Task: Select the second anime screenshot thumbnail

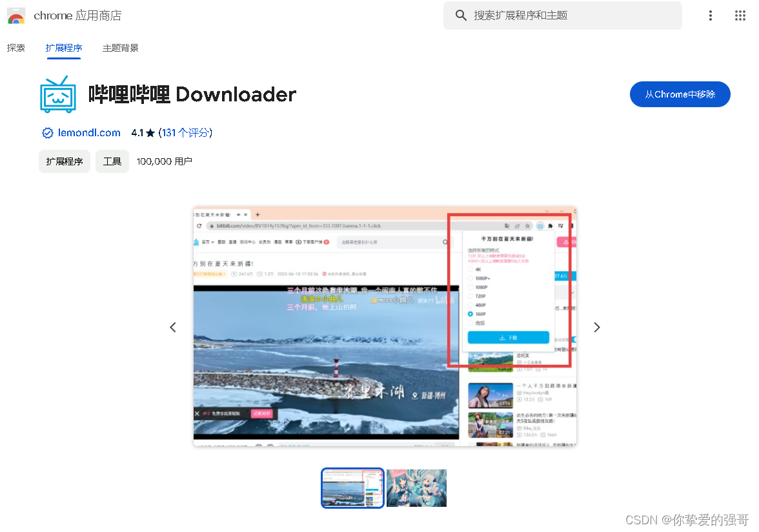Action: 416,488
